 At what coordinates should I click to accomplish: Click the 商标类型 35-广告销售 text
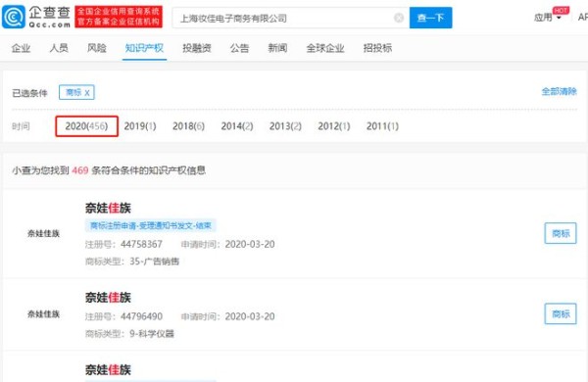pos(132,262)
